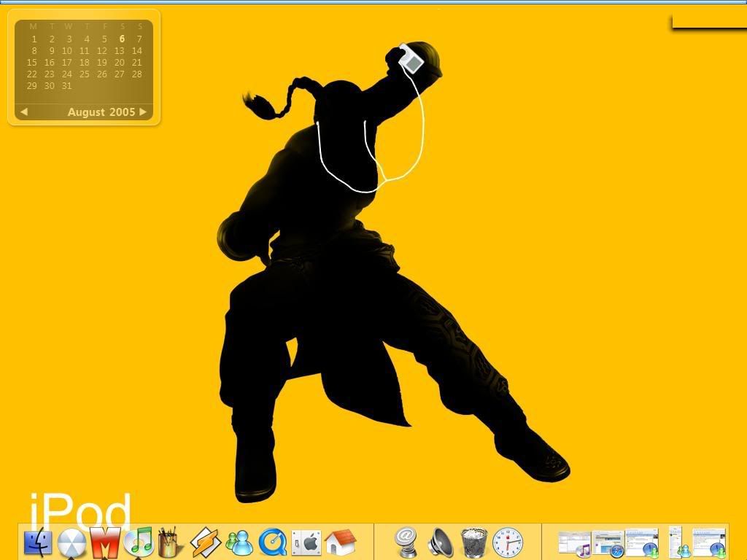Select day 21 in the calendar
The width and height of the screenshot is (747, 560).
click(137, 63)
